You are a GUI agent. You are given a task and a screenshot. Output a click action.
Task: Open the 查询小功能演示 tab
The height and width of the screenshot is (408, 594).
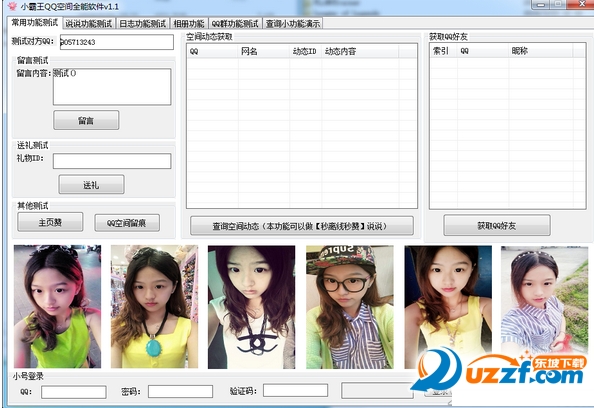[292, 23]
